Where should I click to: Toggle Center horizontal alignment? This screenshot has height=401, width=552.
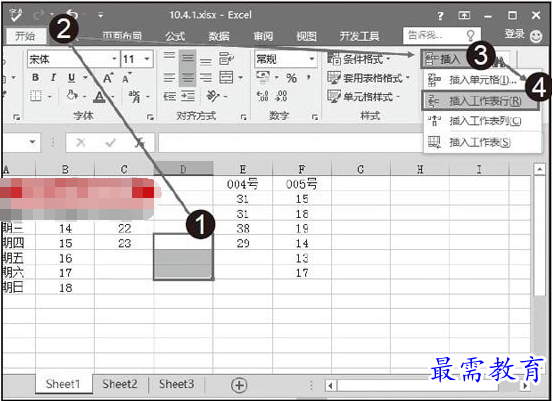click(x=187, y=77)
